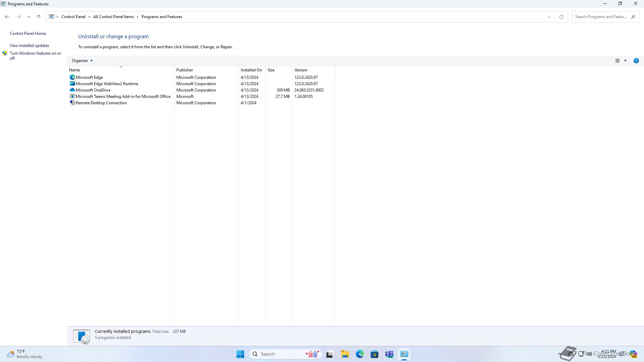Image resolution: width=644 pixels, height=362 pixels.
Task: Select the Microsoft Edge program name
Action: 89,77
